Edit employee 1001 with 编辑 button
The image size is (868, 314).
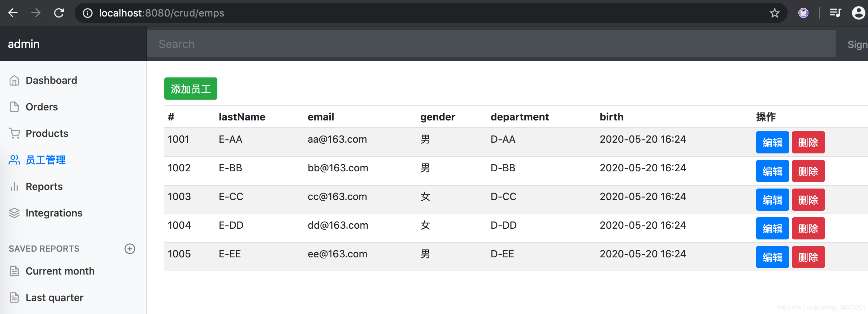pos(773,142)
